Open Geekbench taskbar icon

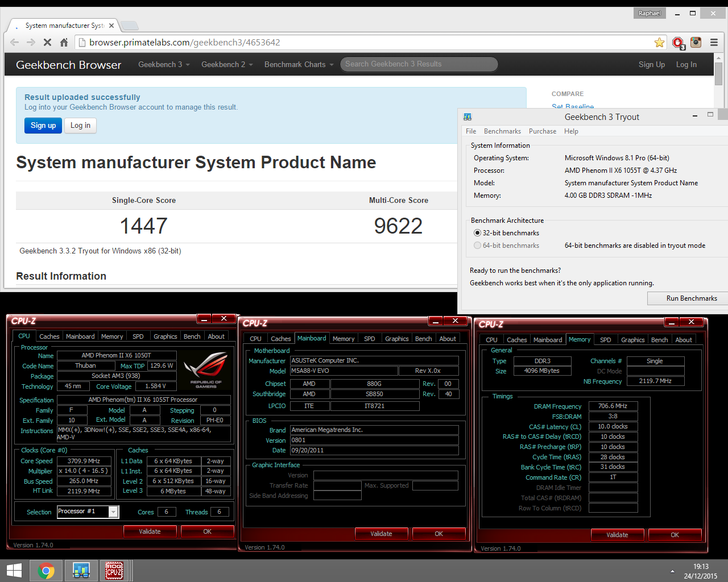click(x=81, y=571)
